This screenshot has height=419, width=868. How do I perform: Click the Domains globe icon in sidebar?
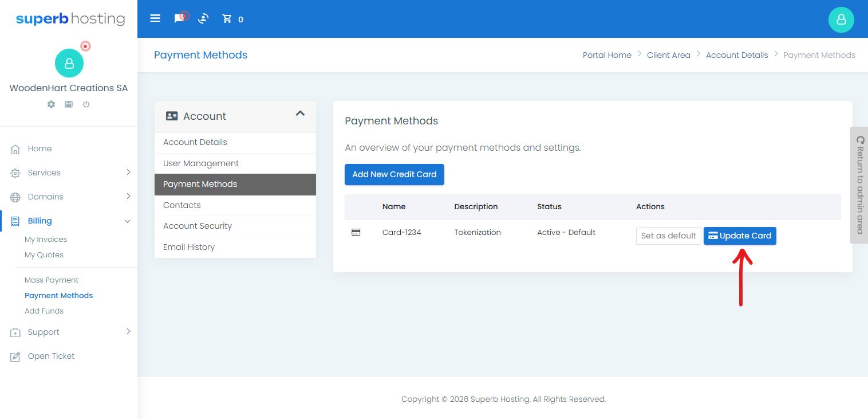point(15,197)
